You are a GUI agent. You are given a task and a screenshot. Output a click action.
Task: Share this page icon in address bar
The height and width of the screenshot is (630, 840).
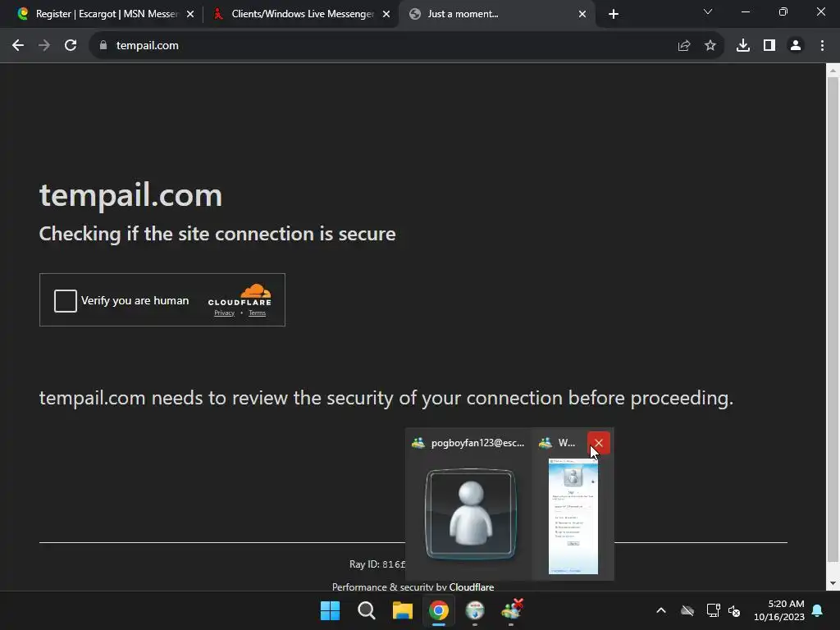click(x=684, y=46)
